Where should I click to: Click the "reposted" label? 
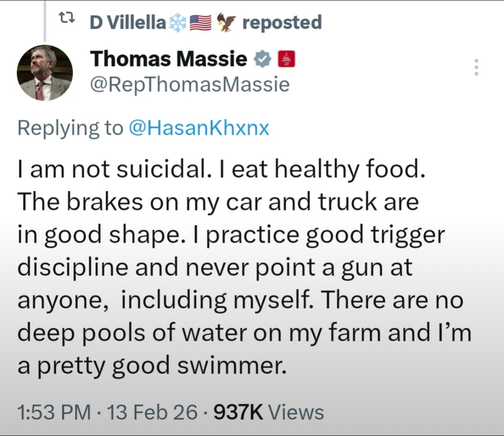[282, 22]
